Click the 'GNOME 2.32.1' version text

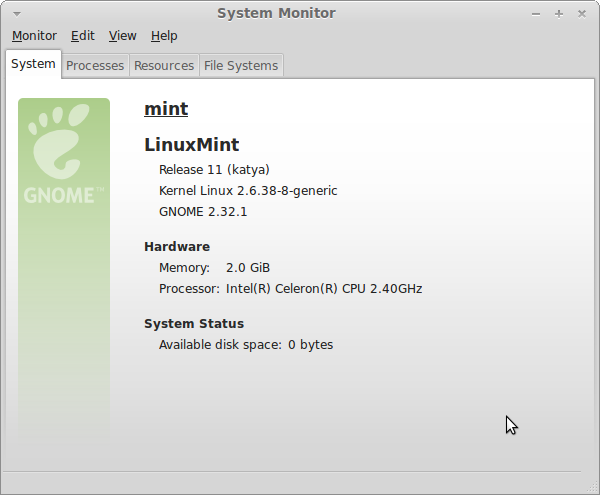click(203, 212)
